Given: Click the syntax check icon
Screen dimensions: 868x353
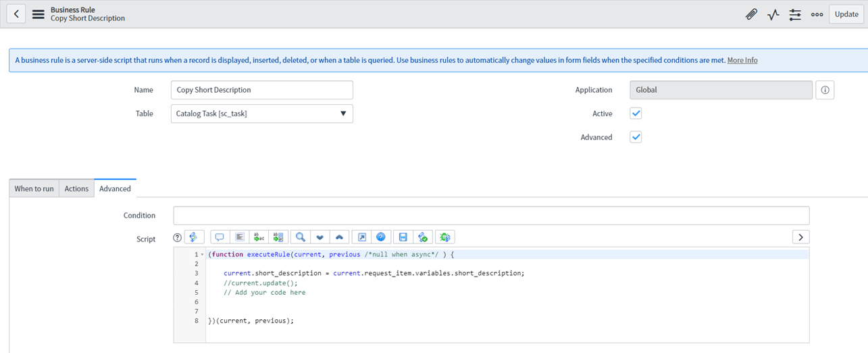Looking at the screenshot, I should point(423,237).
